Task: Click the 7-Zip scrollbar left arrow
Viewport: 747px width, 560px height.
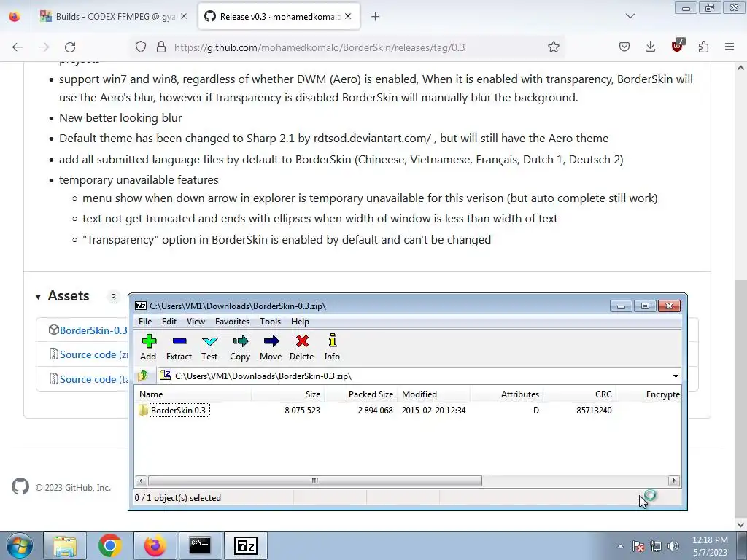Action: tap(141, 481)
